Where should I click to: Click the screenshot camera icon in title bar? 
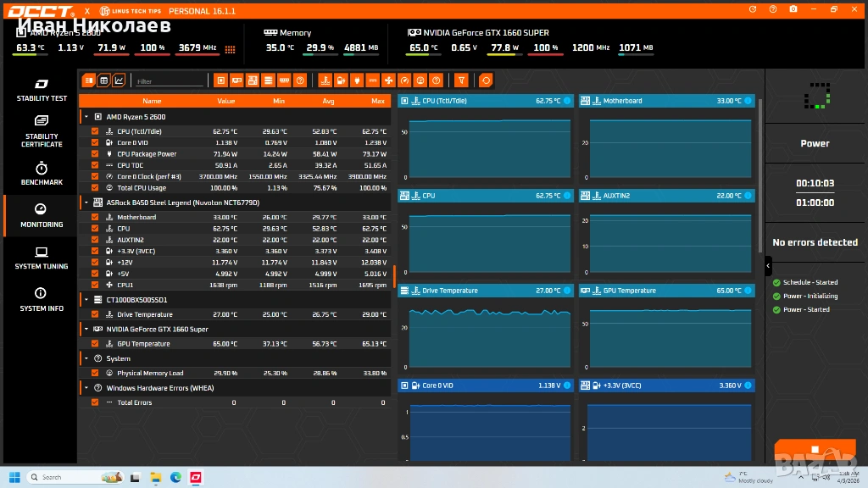(x=793, y=9)
